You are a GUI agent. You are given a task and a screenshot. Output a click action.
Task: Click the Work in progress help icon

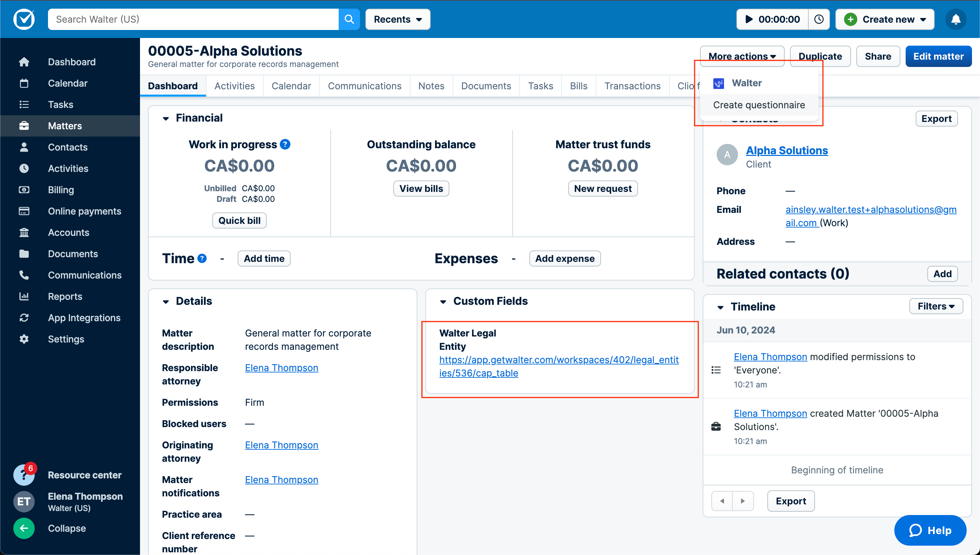point(285,145)
